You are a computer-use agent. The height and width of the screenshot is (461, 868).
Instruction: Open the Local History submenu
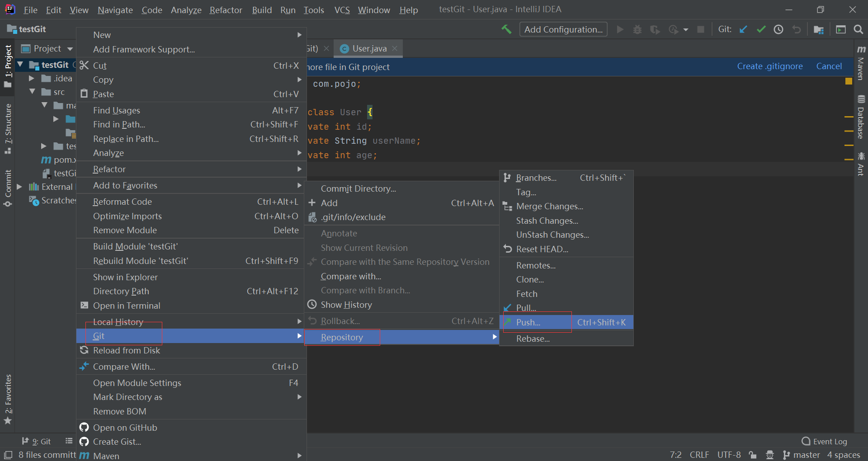191,322
